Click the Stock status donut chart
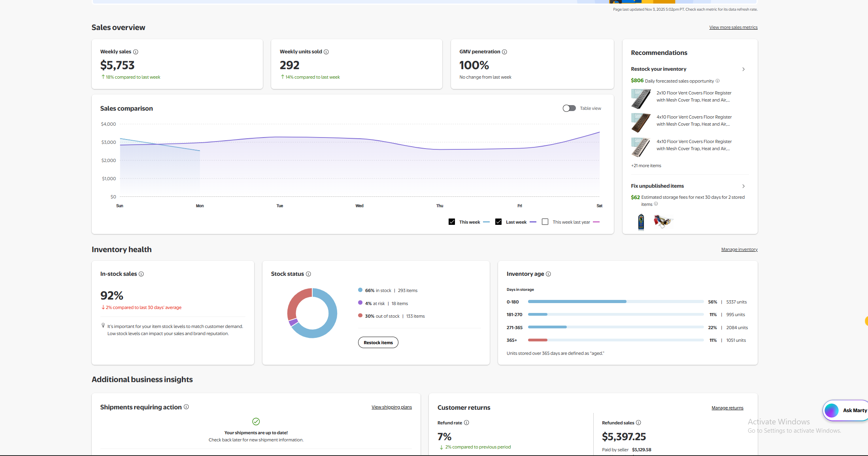The height and width of the screenshot is (456, 868). [312, 313]
